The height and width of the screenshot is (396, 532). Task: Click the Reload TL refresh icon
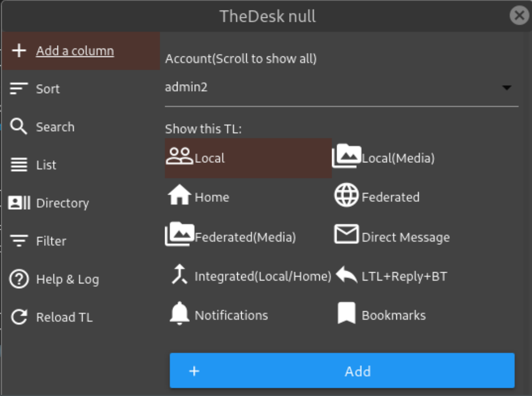click(19, 317)
